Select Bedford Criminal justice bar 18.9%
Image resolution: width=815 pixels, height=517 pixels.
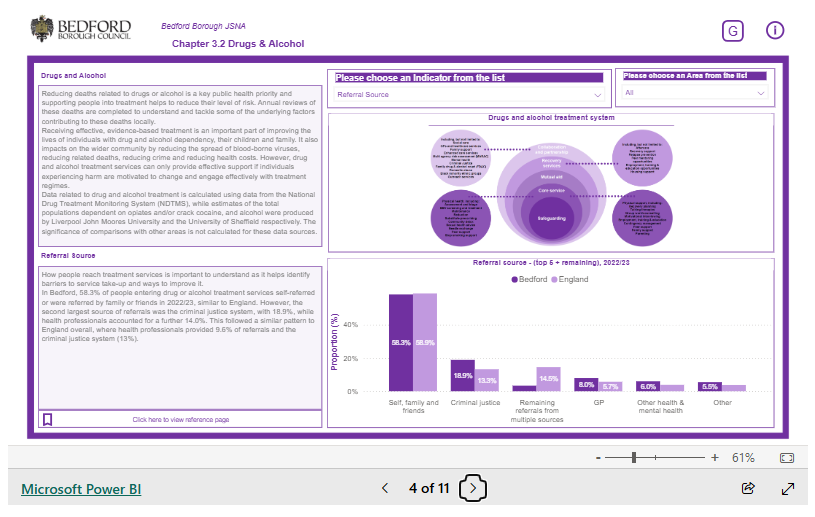[463, 375]
